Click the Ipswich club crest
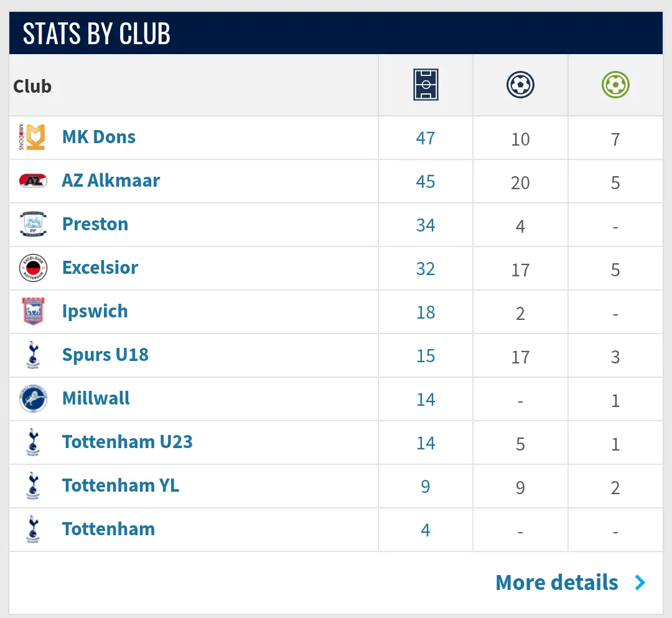The width and height of the screenshot is (672, 618). [x=33, y=312]
